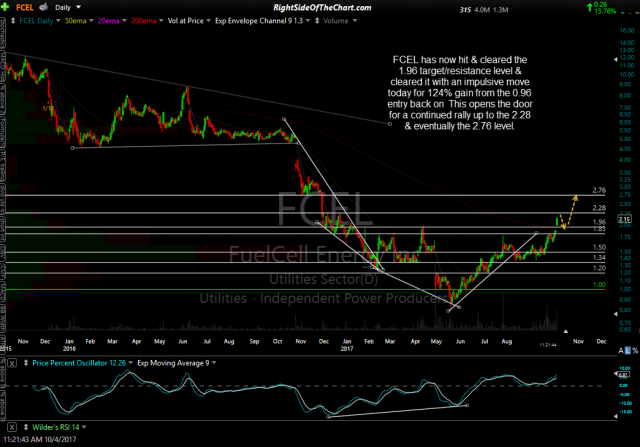
Task: Click the Nov 2016 label on time axis
Action: pos(301,341)
